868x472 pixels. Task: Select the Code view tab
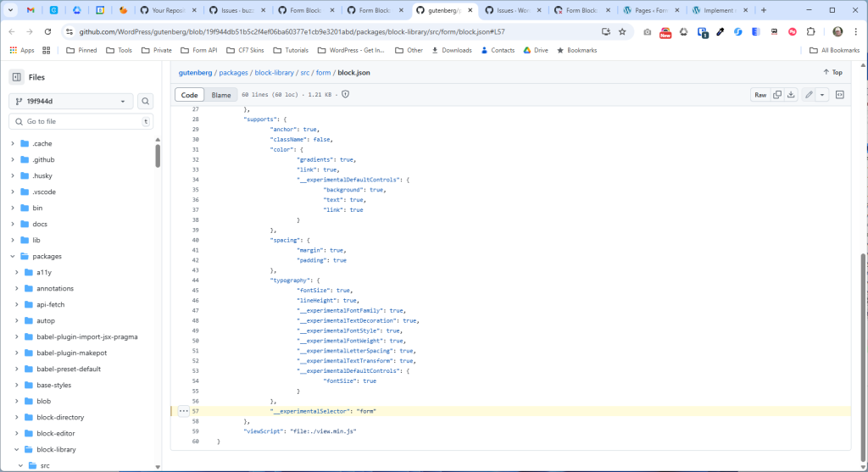click(x=190, y=95)
